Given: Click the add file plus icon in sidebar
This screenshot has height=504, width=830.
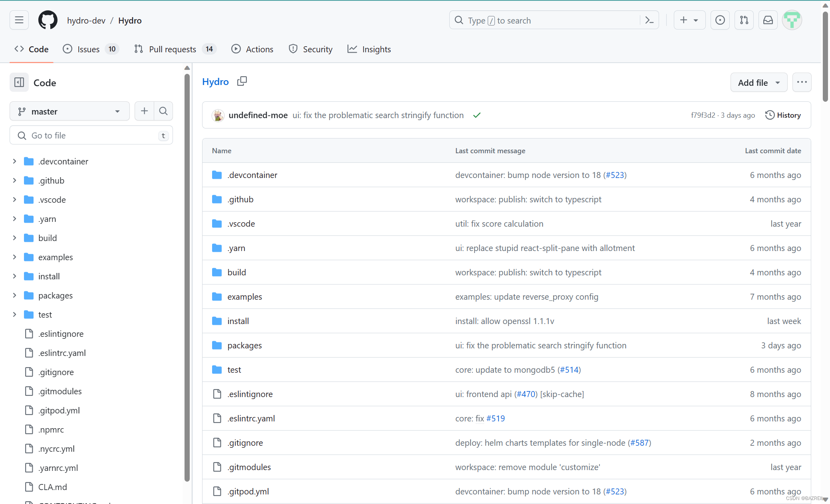Looking at the screenshot, I should tap(144, 111).
